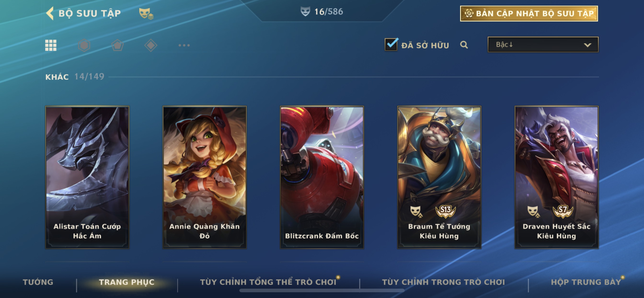The width and height of the screenshot is (644, 298).
Task: Click the S13 ranked badge on Braum
Action: coord(445,211)
